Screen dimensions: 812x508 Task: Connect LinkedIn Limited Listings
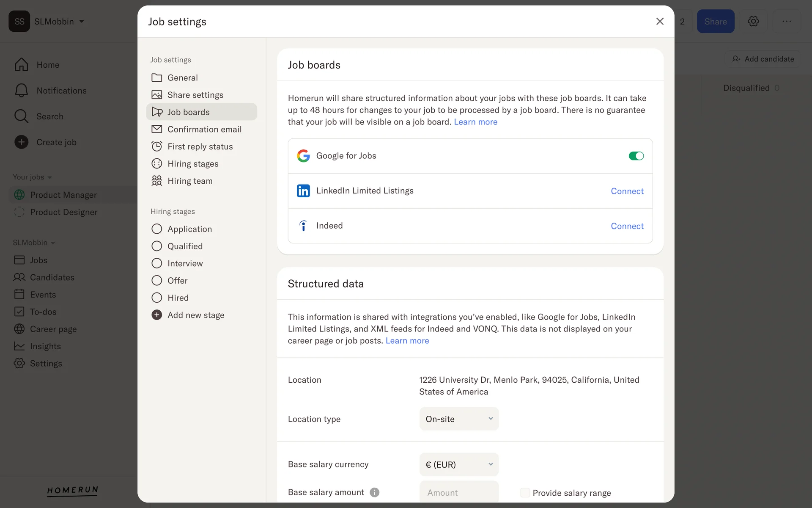[627, 191]
